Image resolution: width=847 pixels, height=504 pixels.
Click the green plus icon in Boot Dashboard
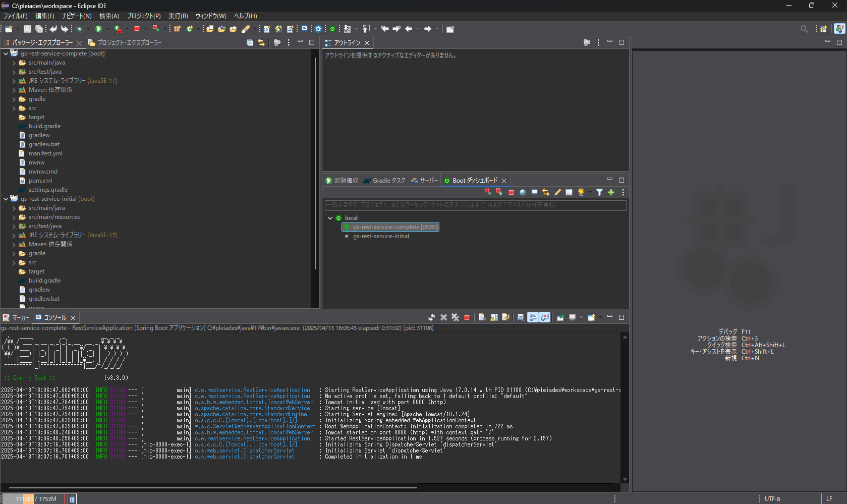point(611,192)
